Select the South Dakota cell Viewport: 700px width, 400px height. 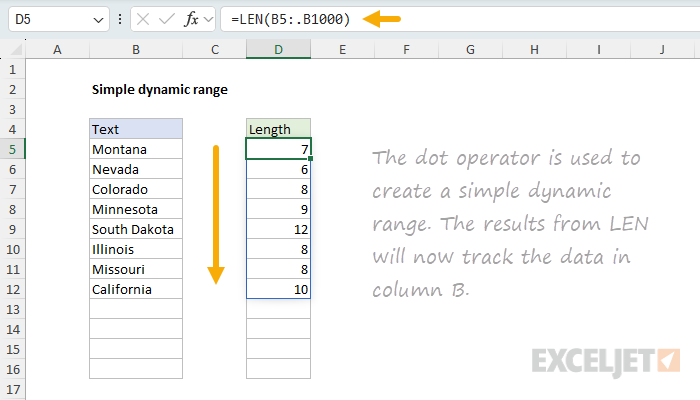point(135,229)
